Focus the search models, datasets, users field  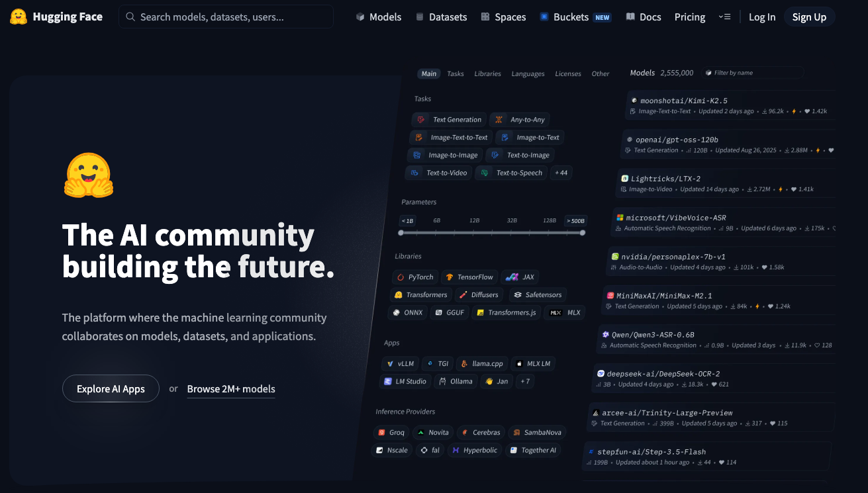(x=226, y=17)
